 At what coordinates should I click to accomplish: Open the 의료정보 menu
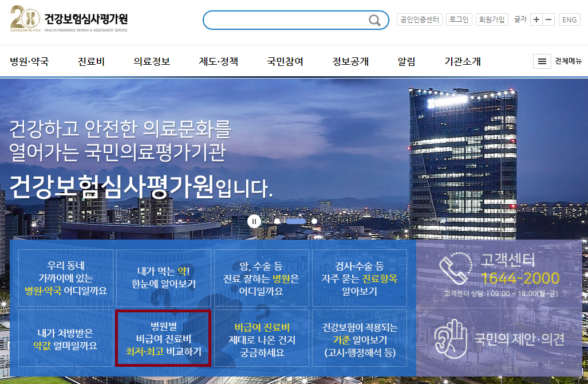[x=152, y=61]
